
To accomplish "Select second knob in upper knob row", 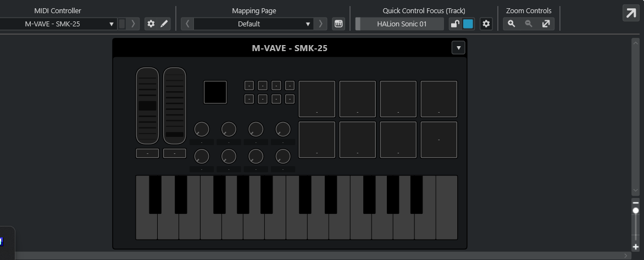I will (x=229, y=129).
